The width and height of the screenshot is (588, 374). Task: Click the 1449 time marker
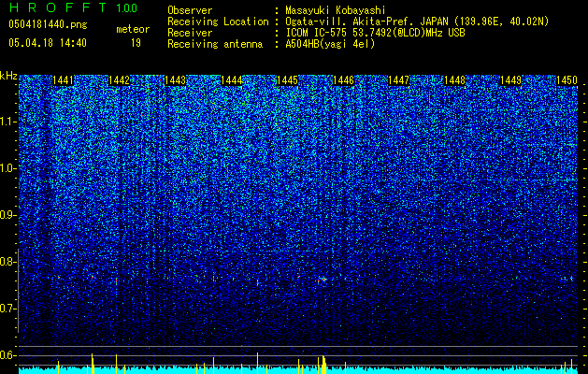511,80
